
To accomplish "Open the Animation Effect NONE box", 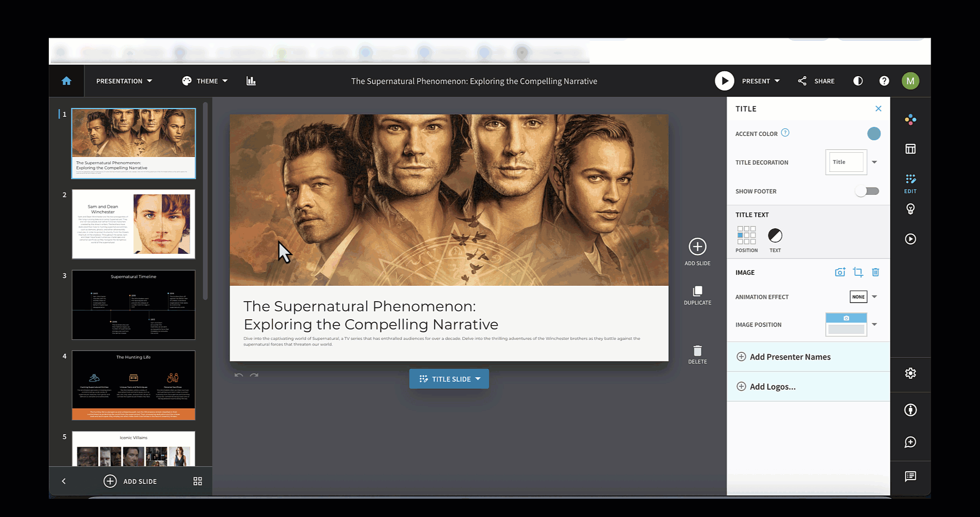I will pyautogui.click(x=858, y=297).
